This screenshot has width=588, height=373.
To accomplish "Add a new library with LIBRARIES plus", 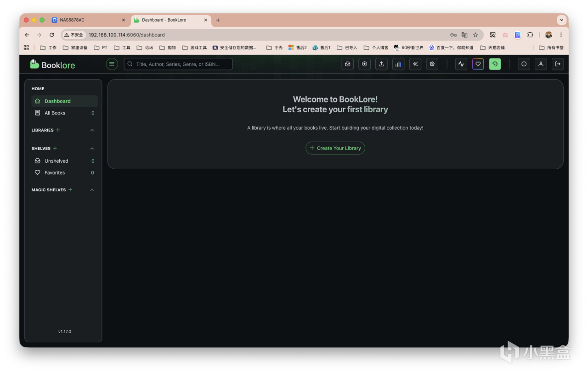I will tap(58, 130).
